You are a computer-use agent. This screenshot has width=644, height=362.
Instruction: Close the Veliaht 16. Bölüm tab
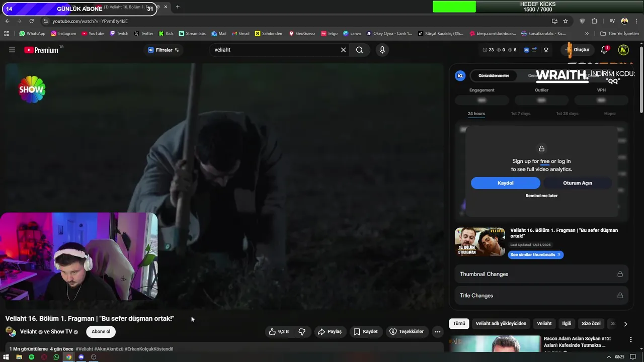point(166,7)
